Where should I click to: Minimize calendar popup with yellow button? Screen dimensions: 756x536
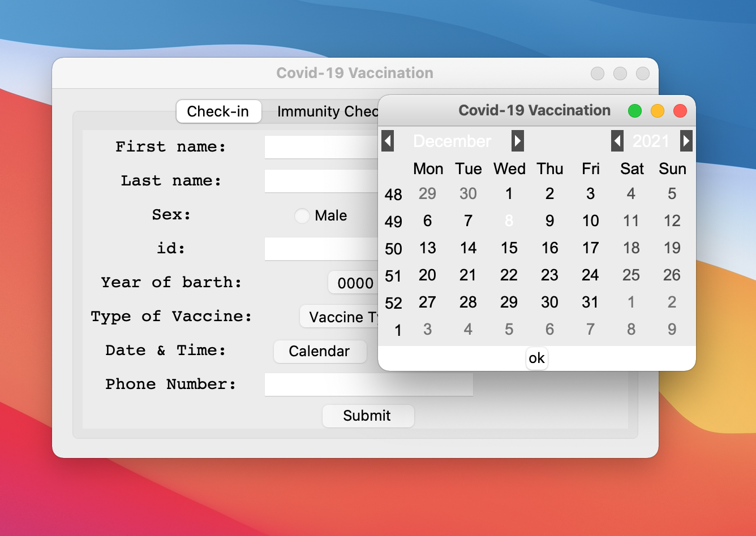click(658, 111)
